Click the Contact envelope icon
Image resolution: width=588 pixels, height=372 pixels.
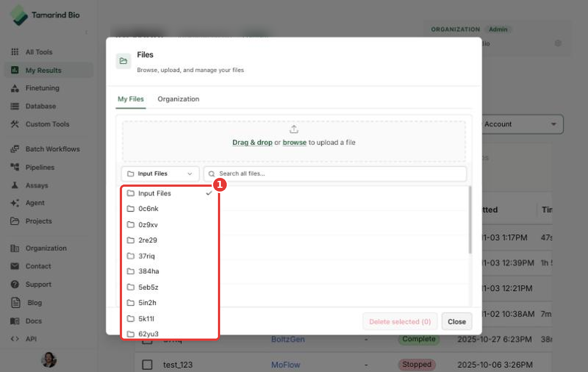click(x=15, y=266)
